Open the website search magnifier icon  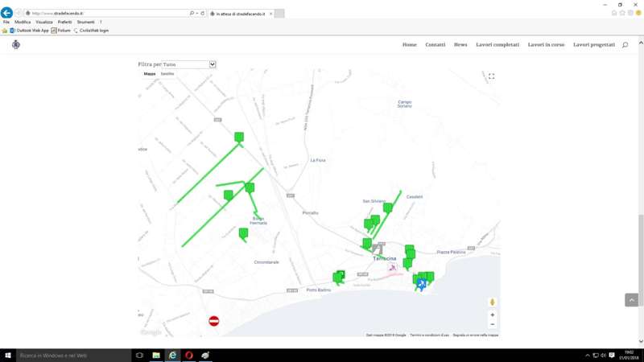[x=625, y=45]
